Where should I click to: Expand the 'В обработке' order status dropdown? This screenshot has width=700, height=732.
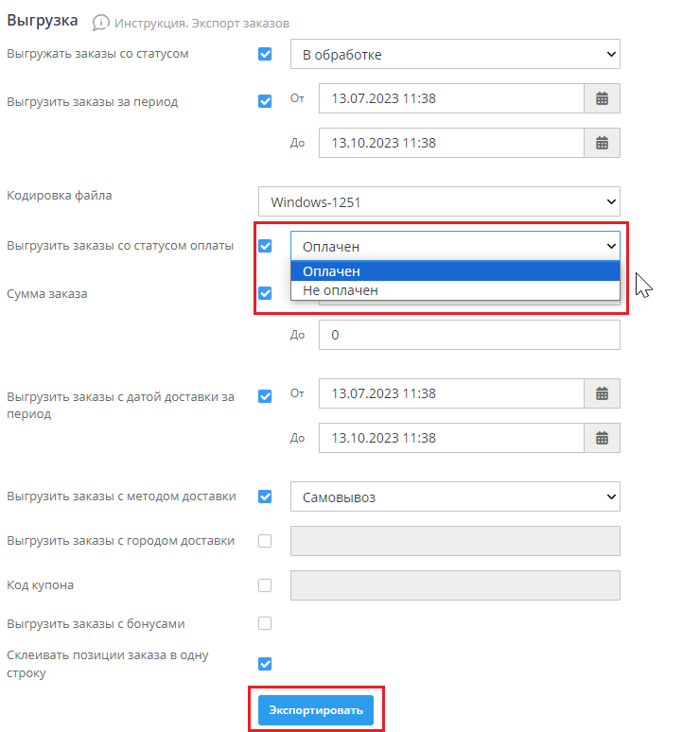pyautogui.click(x=454, y=55)
